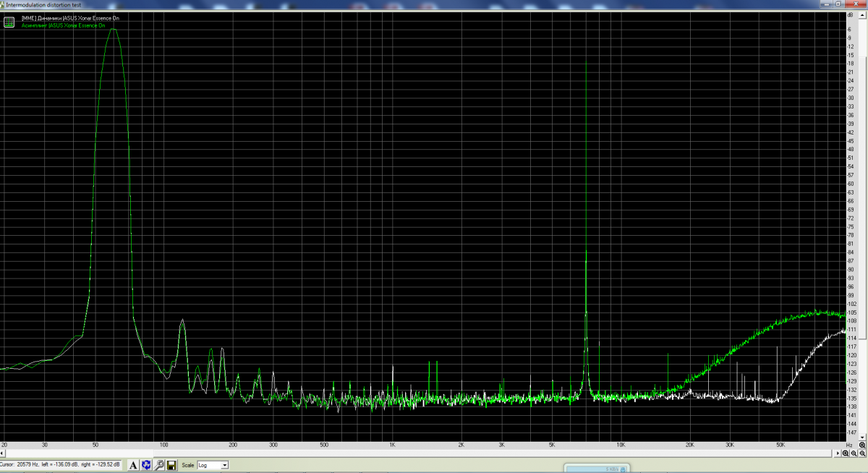Click the '-60' dB axis label
Viewport: 868px width, 473px height.
(851, 184)
